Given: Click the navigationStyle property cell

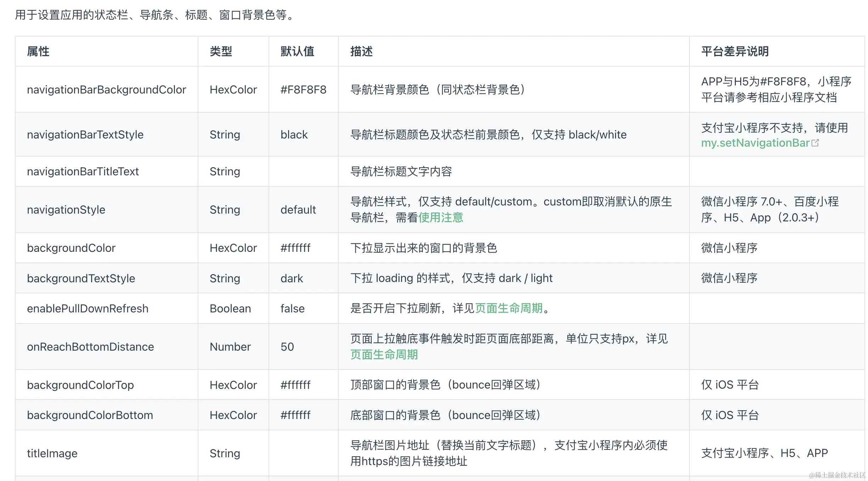Looking at the screenshot, I should pos(66,210).
